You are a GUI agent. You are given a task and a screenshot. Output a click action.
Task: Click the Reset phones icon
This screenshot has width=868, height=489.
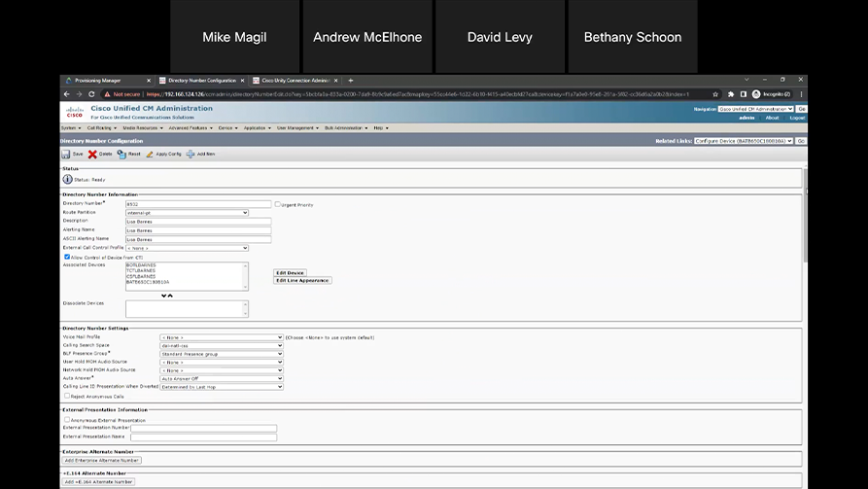tap(122, 154)
